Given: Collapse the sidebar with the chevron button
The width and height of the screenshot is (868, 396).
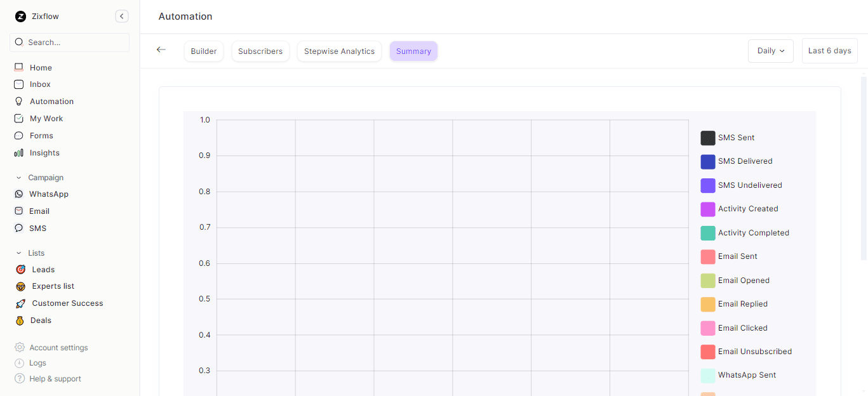Looking at the screenshot, I should click(122, 16).
